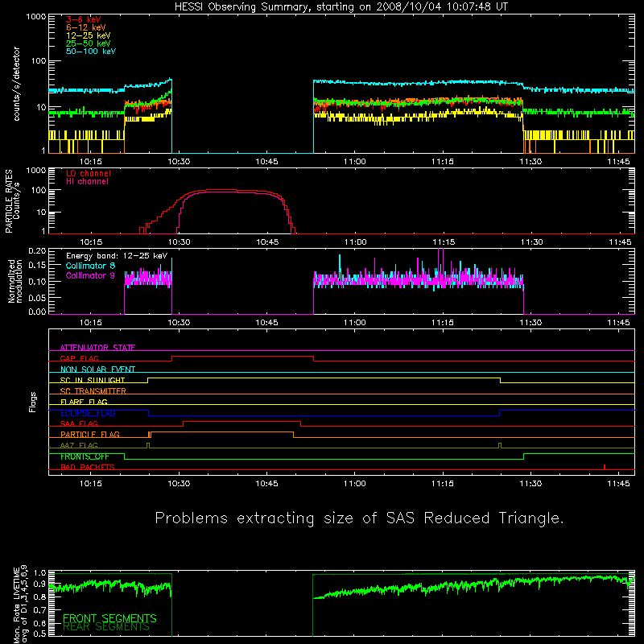
Task: Click the SAS Reduced Triangle problem message
Action: tap(359, 518)
